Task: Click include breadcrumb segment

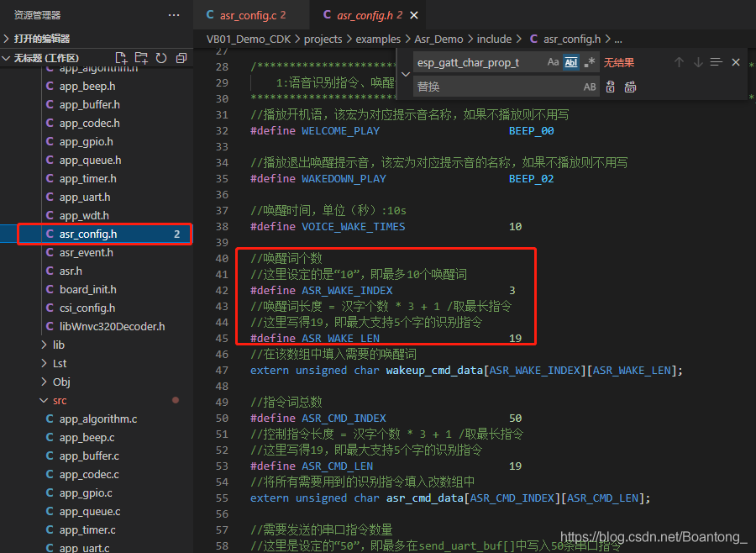Action: point(494,39)
